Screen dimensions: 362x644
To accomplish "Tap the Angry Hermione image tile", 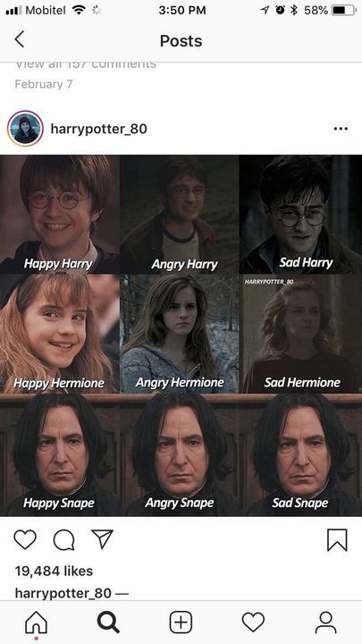I will (180, 334).
